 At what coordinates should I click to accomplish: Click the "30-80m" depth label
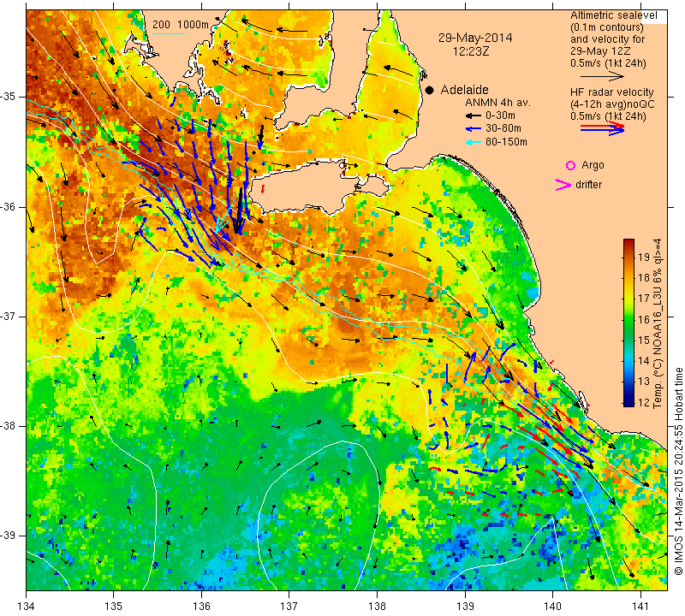[503, 129]
